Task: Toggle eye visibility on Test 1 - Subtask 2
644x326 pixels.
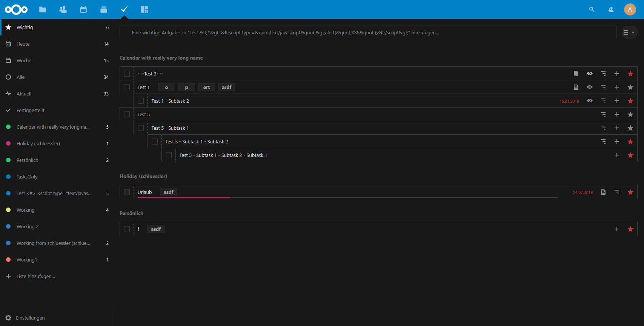Action: pos(590,101)
